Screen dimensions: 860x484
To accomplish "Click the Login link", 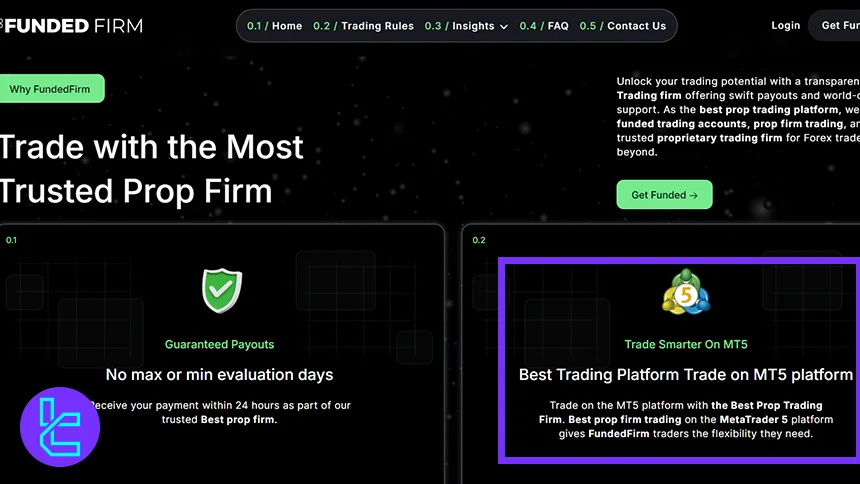I will pyautogui.click(x=785, y=25).
